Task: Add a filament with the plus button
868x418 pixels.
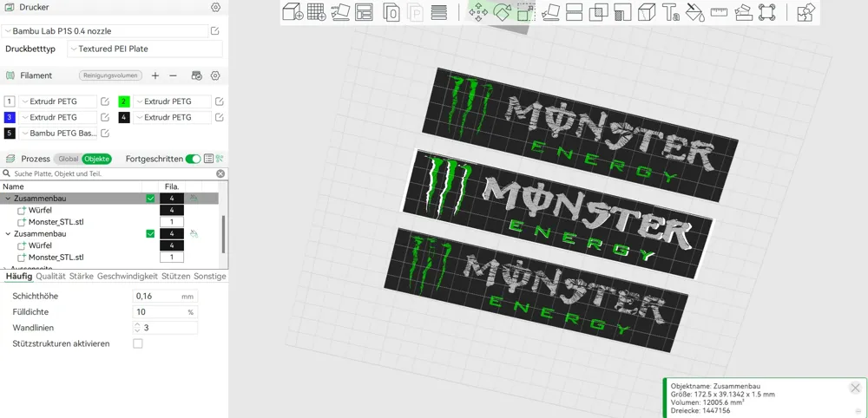Action: (x=155, y=75)
